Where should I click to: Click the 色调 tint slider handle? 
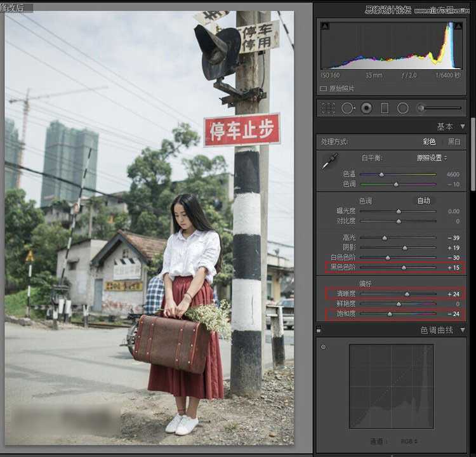396,184
